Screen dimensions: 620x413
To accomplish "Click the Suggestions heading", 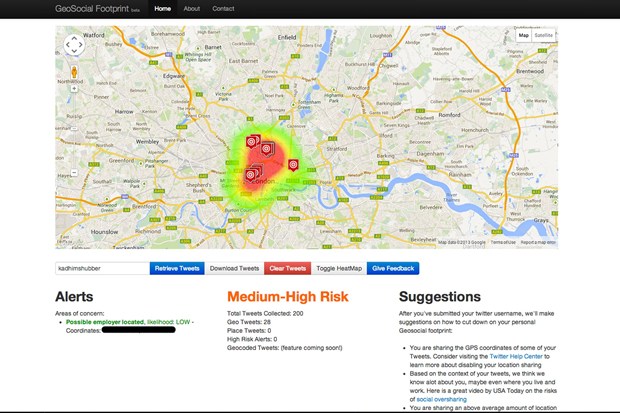I will point(440,297).
